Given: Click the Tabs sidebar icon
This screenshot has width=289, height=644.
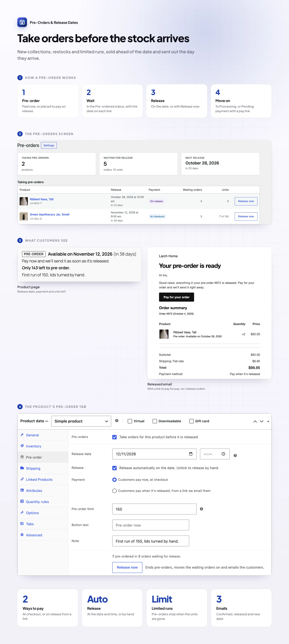Looking at the screenshot, I should pyautogui.click(x=22, y=524).
